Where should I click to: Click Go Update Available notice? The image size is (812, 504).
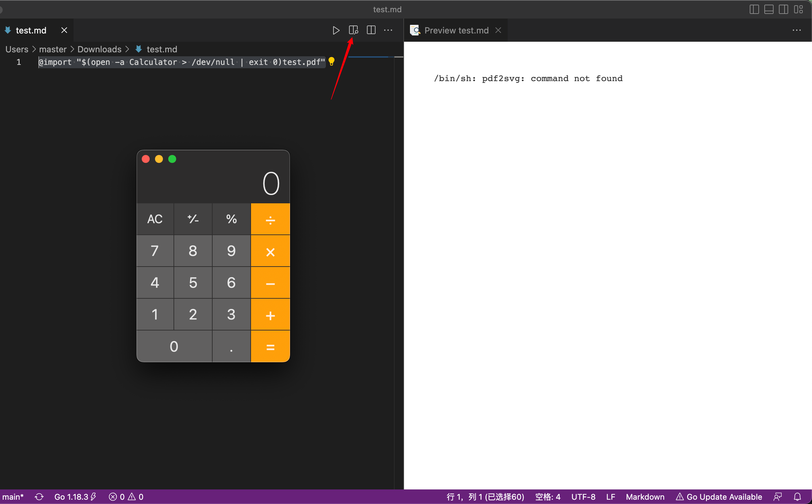pos(719,497)
